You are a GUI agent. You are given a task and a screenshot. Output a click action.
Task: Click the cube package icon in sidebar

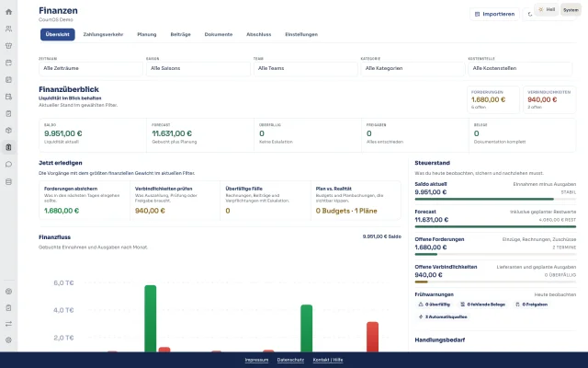coord(8,131)
